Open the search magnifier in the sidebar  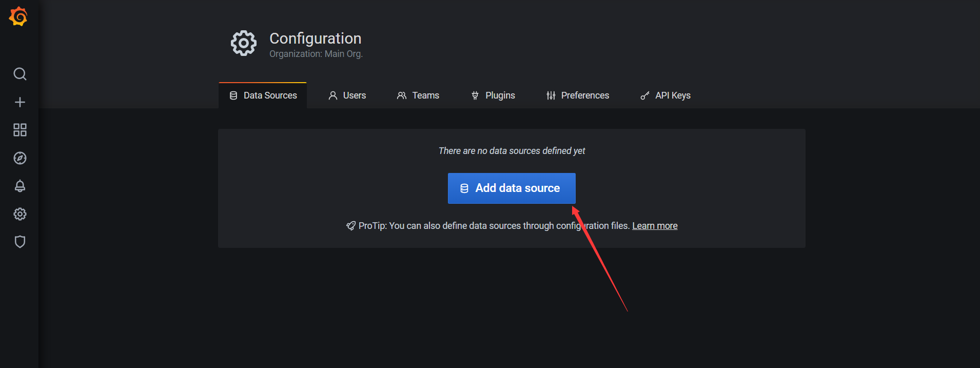coord(20,74)
